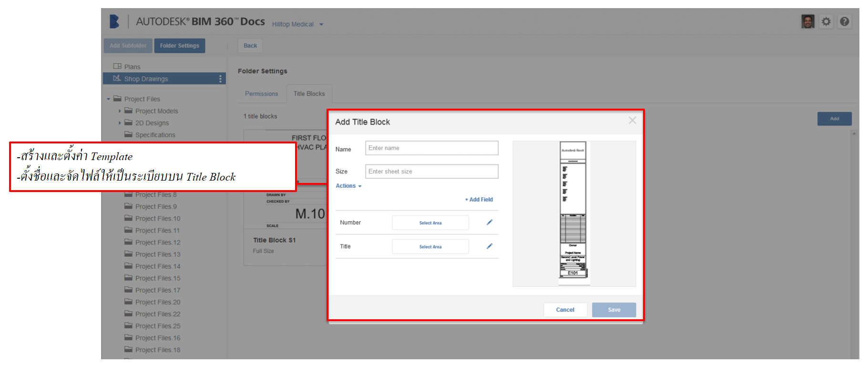Select Project Files.18 folder

pos(158,350)
